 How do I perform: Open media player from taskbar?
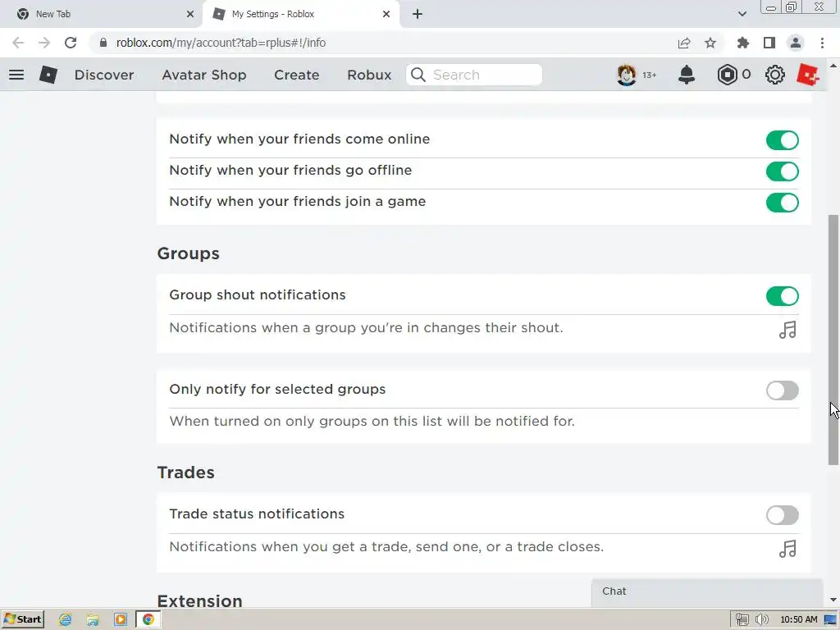click(x=121, y=620)
